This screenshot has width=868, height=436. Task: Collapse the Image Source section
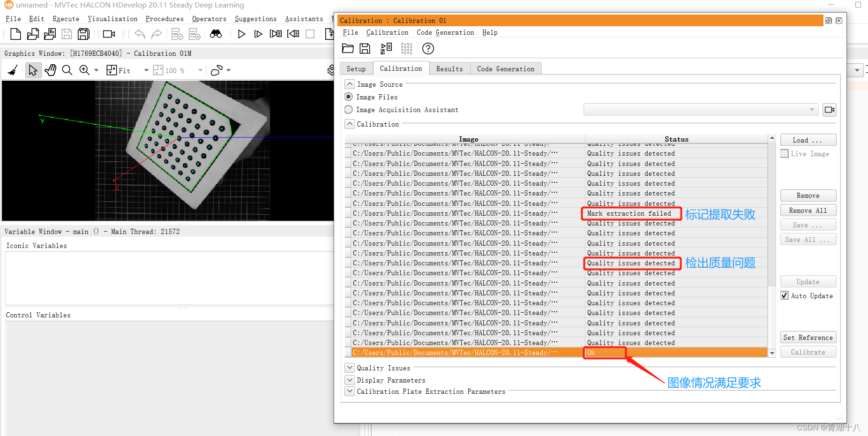click(350, 84)
